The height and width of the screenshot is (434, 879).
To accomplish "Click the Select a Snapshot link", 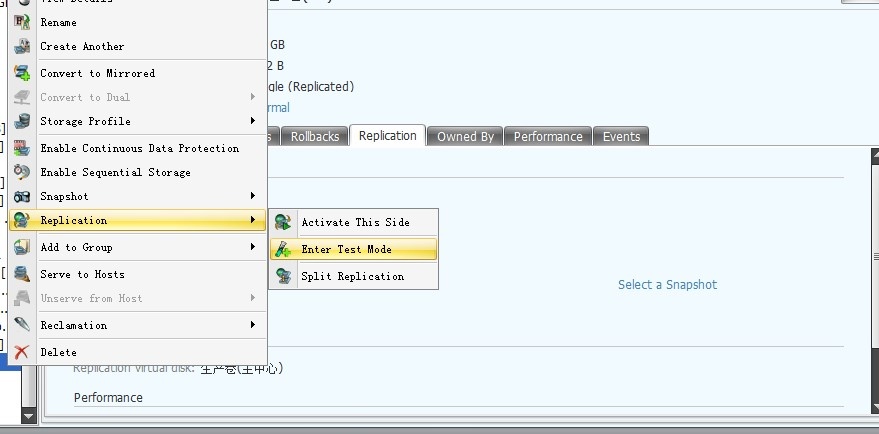I will point(667,285).
